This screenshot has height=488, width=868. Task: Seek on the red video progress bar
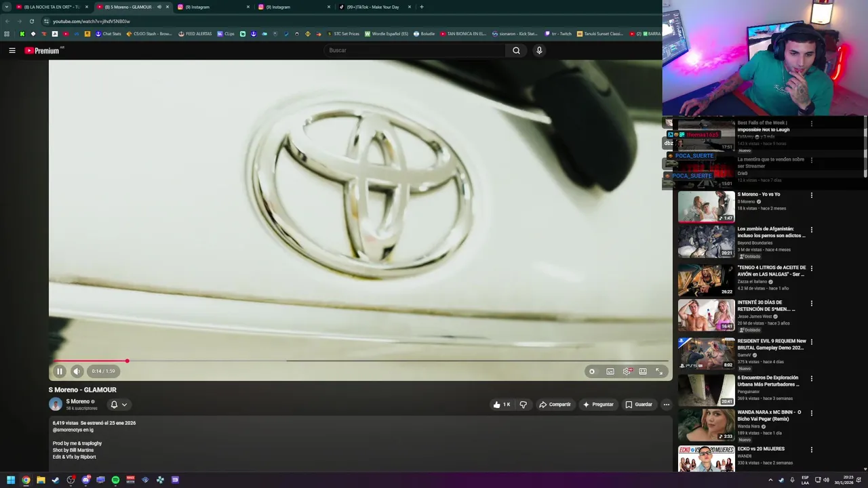coord(360,361)
